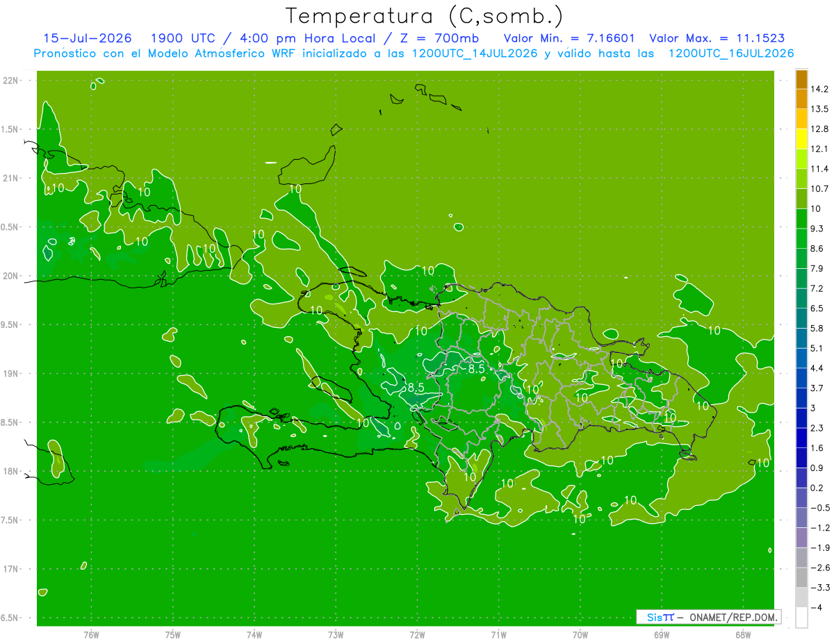Click the '9.3' colorbar label
Image resolution: width=834 pixels, height=644 pixels.
(817, 229)
